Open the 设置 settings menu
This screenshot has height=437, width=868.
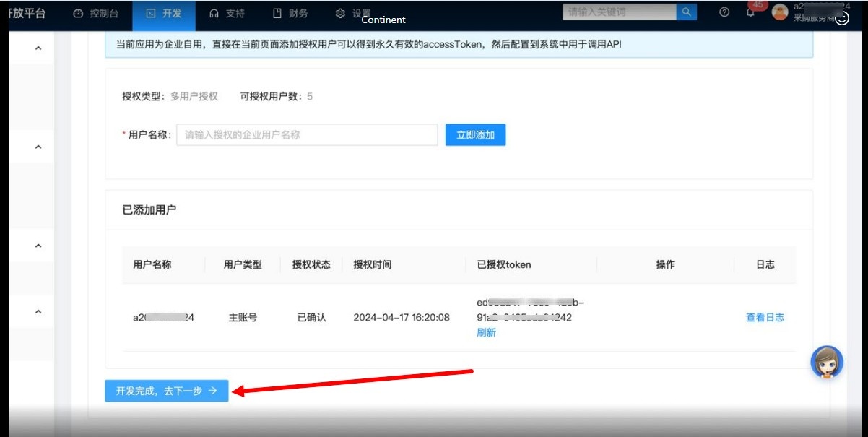pos(353,13)
